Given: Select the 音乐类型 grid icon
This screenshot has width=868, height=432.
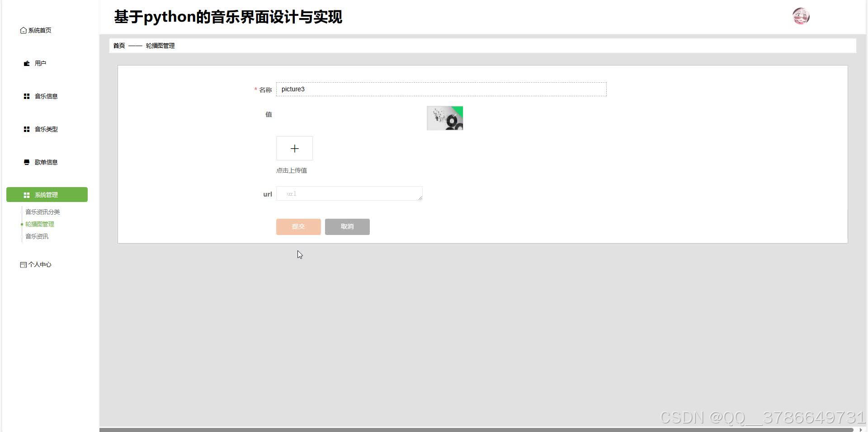Looking at the screenshot, I should 26,129.
